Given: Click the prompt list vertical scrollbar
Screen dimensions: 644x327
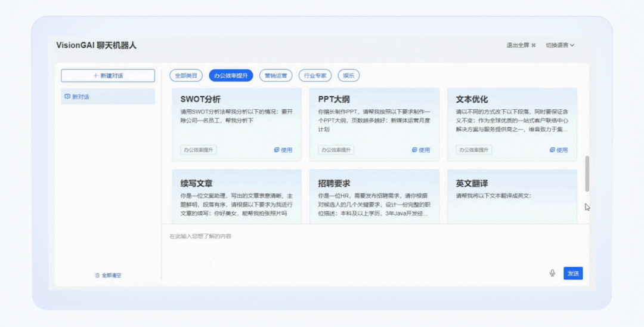Looking at the screenshot, I should (587, 174).
